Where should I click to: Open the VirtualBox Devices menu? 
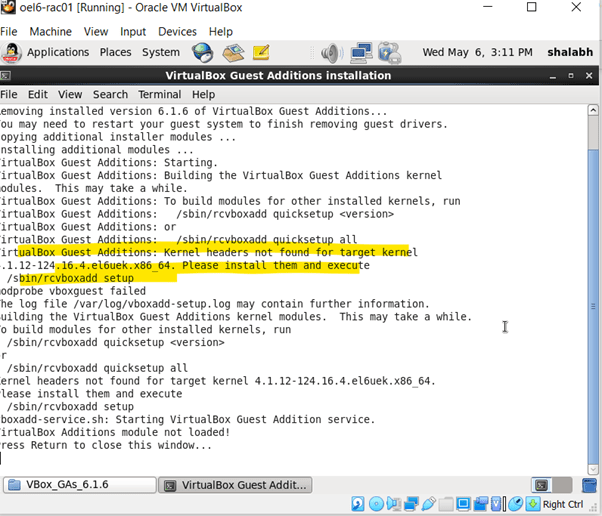click(x=177, y=32)
